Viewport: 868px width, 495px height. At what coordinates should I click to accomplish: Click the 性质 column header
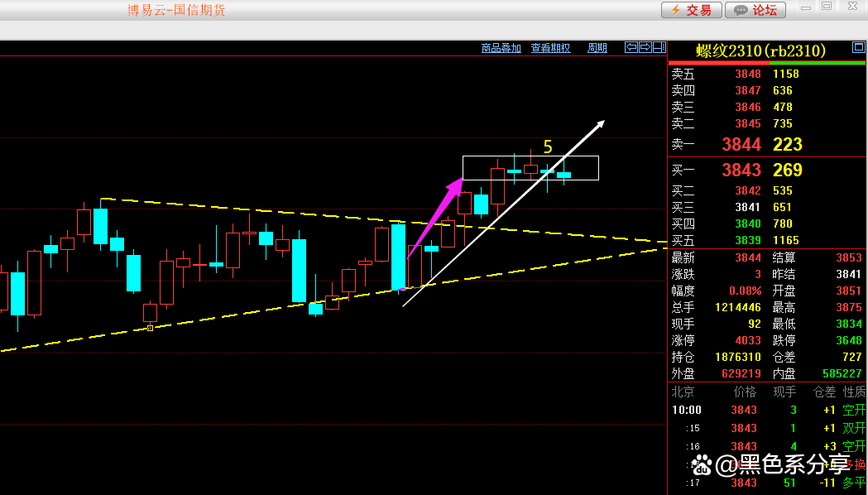point(854,392)
